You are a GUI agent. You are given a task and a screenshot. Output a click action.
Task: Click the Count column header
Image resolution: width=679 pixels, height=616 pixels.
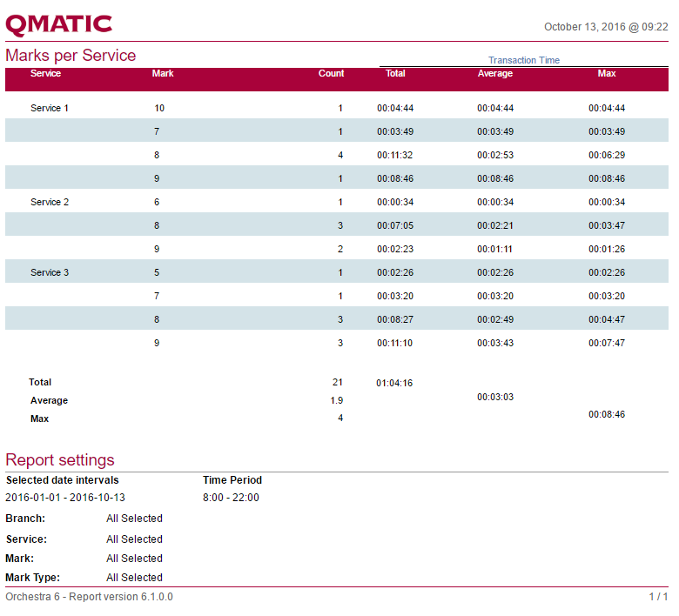click(x=331, y=74)
